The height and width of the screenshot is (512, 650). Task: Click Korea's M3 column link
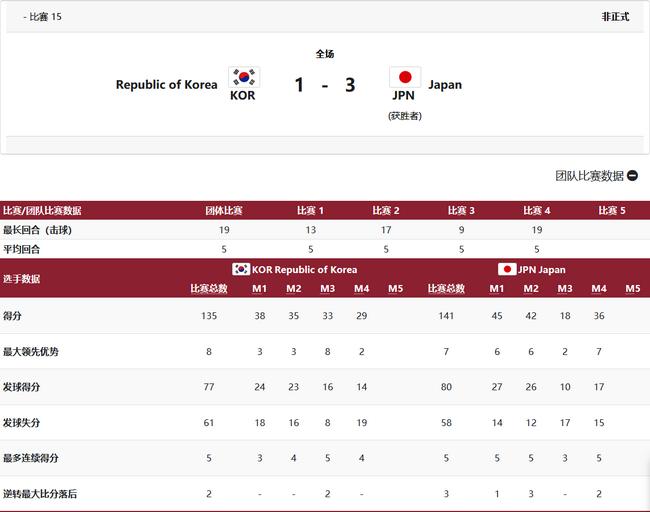click(327, 289)
